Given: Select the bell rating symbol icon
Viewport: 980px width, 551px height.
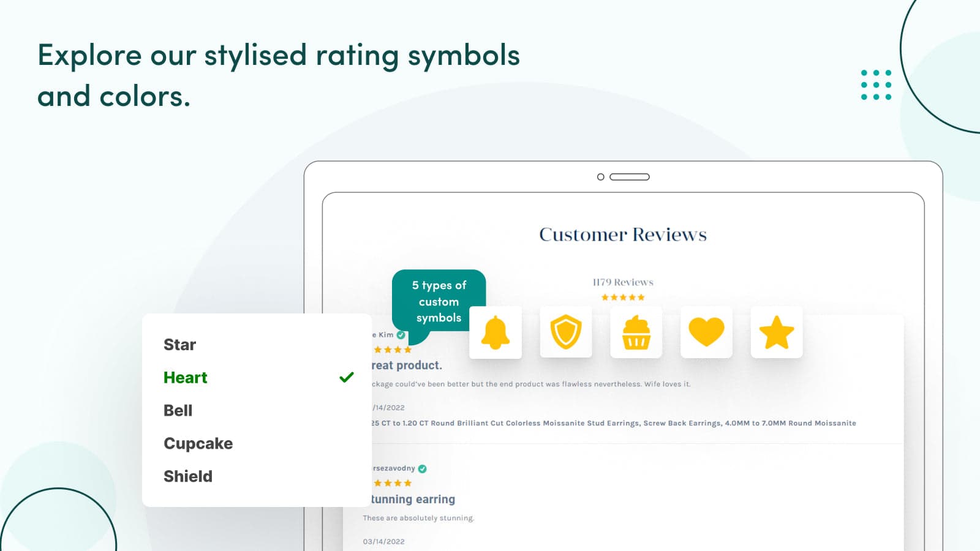Looking at the screenshot, I should pyautogui.click(x=496, y=332).
